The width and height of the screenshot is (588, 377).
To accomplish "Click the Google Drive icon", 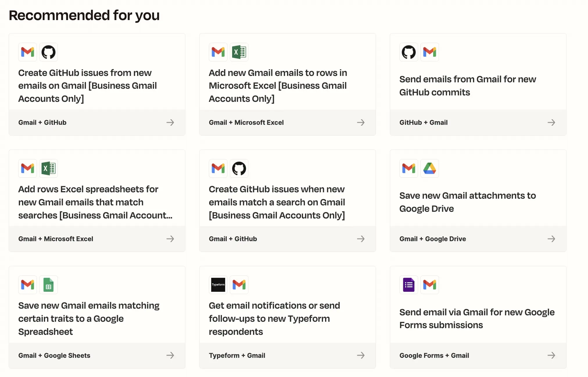I will tap(430, 168).
